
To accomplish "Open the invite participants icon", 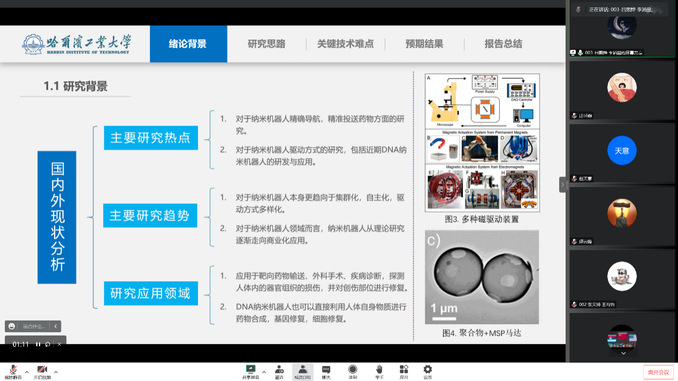I will (279, 372).
